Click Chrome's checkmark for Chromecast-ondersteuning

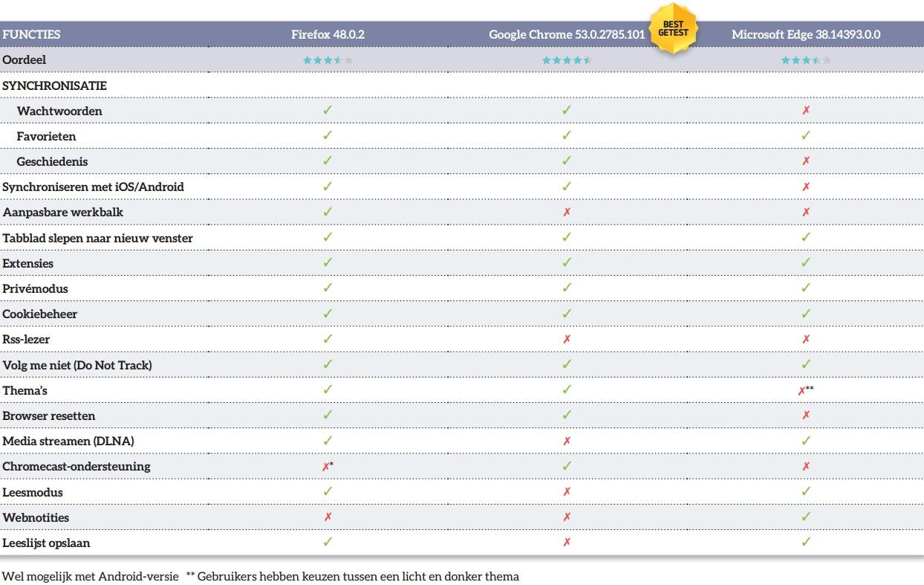click(x=567, y=467)
